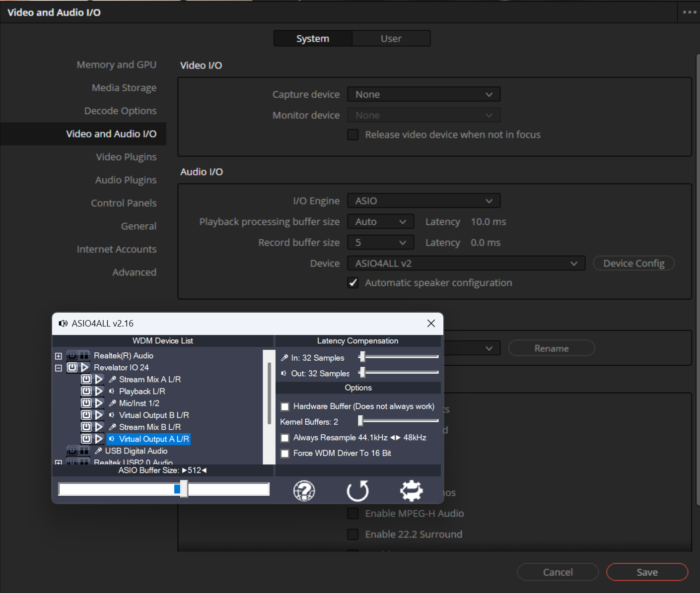This screenshot has width=700, height=593.
Task: Click play arrow icon beside Playback L/R
Action: [99, 392]
